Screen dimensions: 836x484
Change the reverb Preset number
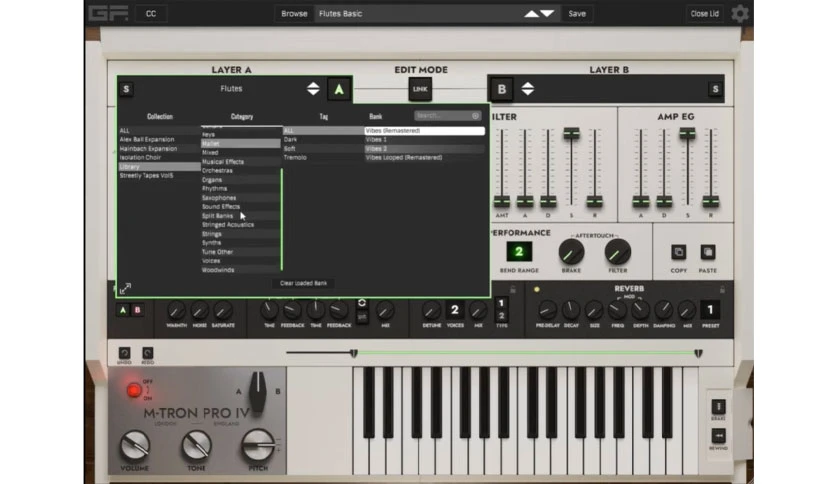pos(710,310)
